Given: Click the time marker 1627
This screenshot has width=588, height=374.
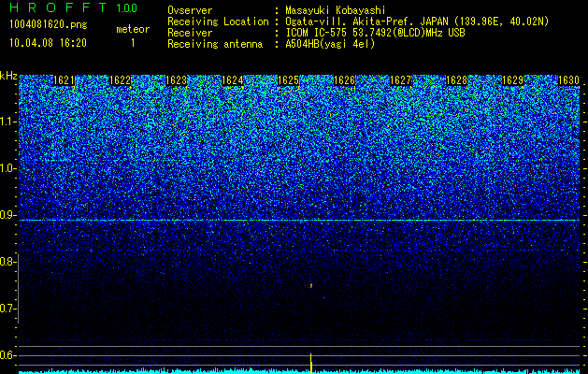Looking at the screenshot, I should 400,80.
